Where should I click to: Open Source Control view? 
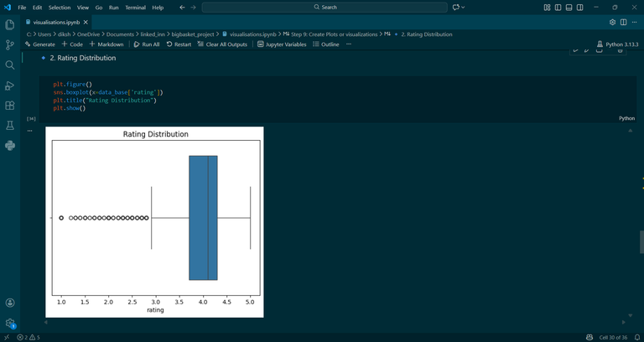pos(10,44)
